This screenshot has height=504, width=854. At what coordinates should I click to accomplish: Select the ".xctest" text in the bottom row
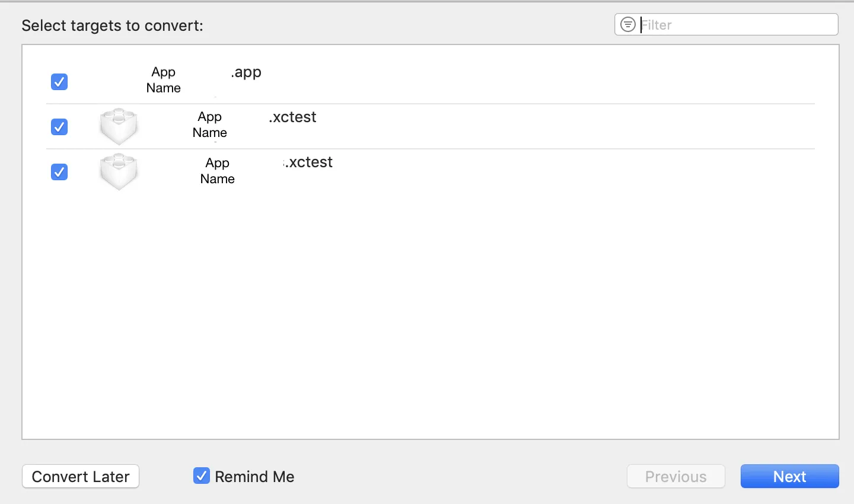[x=309, y=162]
